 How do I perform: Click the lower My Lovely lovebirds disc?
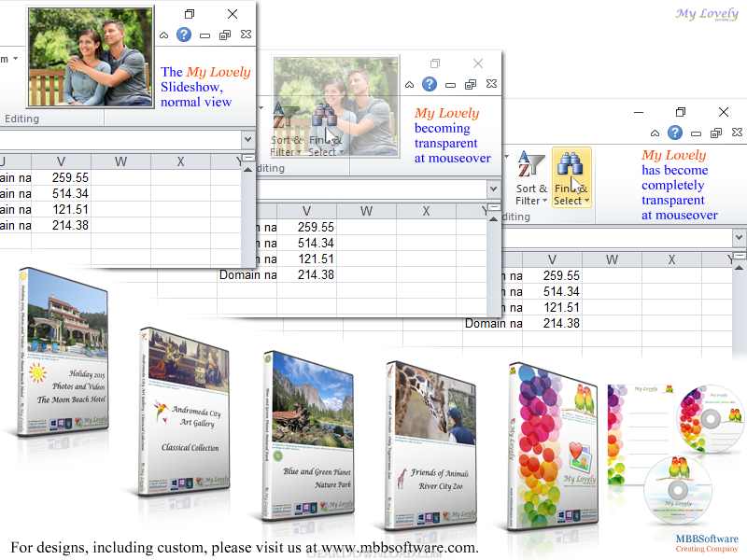(x=678, y=490)
